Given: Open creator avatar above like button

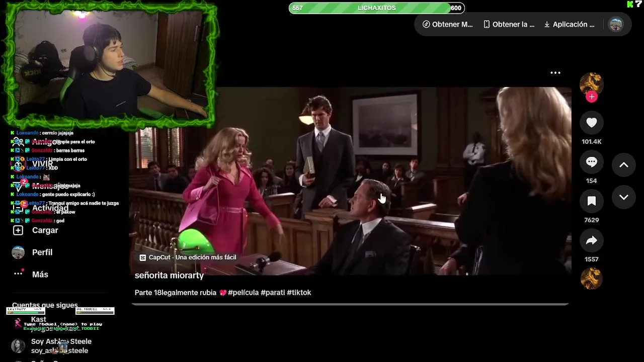Looking at the screenshot, I should pyautogui.click(x=591, y=83).
